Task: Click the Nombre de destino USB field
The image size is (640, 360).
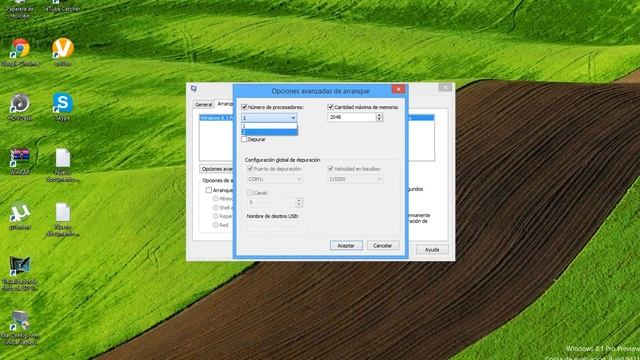Action: (275, 226)
